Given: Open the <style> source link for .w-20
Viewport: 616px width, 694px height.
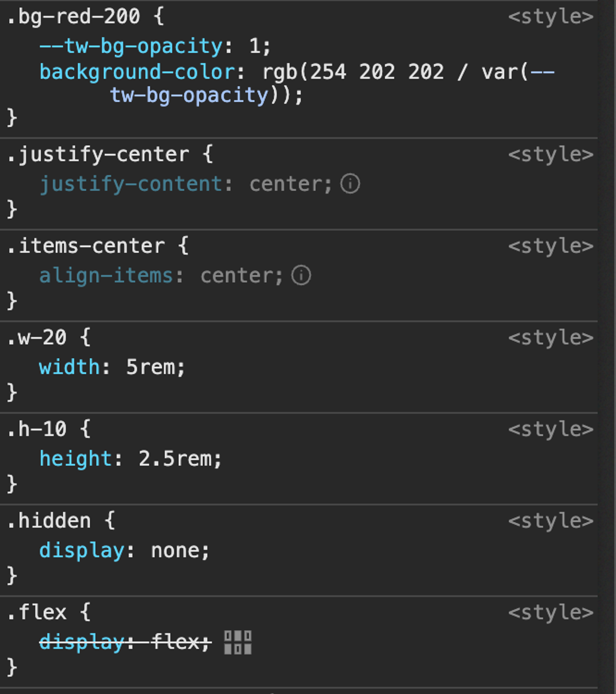Looking at the screenshot, I should (551, 337).
